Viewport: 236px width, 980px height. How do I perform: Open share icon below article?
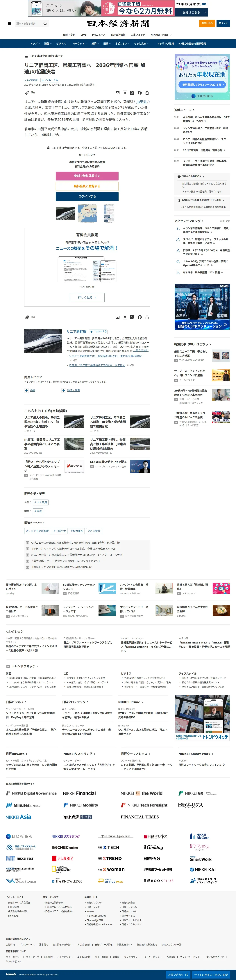coord(147,317)
